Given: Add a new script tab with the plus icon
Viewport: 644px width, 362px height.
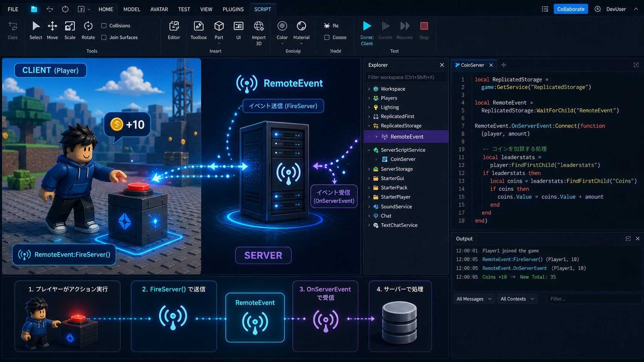Looking at the screenshot, I should [x=503, y=65].
